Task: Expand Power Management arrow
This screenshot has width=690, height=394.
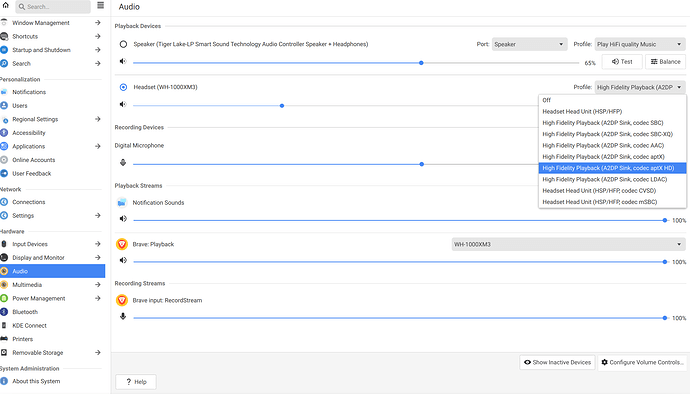Action: [98, 298]
